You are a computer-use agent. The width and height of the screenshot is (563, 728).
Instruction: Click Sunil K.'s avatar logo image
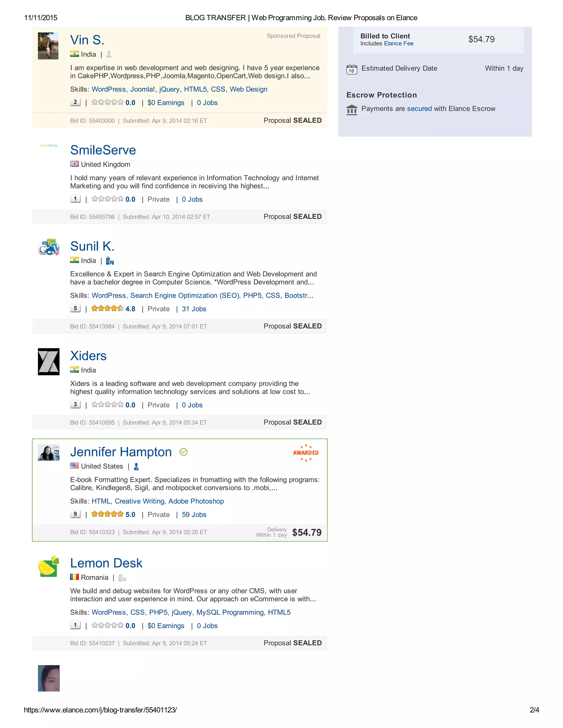(x=49, y=247)
